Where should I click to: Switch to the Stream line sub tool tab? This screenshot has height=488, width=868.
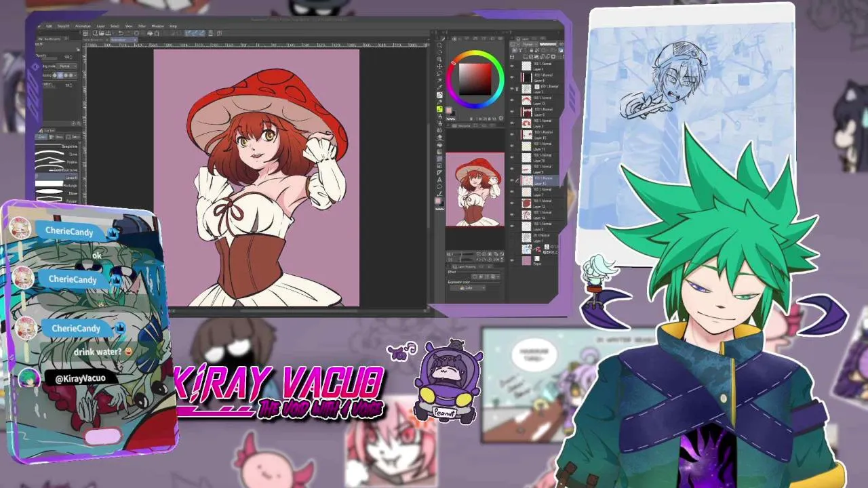point(56,137)
